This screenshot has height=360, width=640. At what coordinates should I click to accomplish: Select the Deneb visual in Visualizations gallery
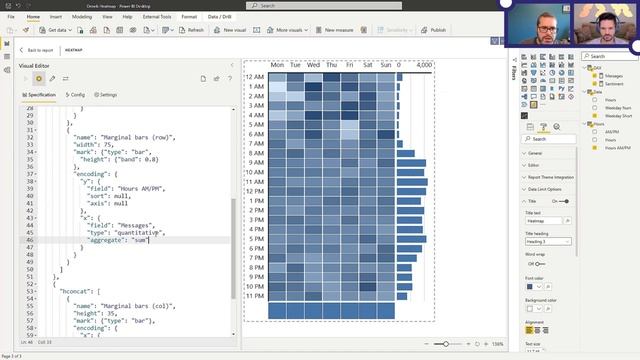coord(533,105)
